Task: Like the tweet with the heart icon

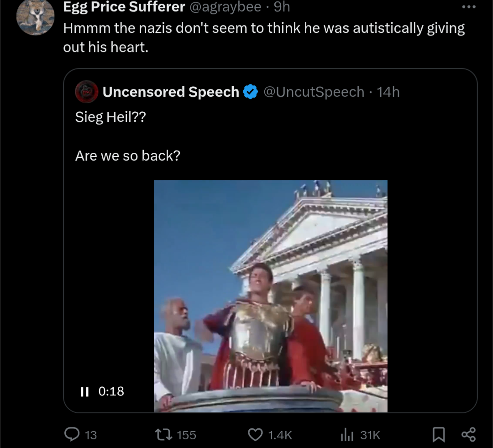Action: 255,435
